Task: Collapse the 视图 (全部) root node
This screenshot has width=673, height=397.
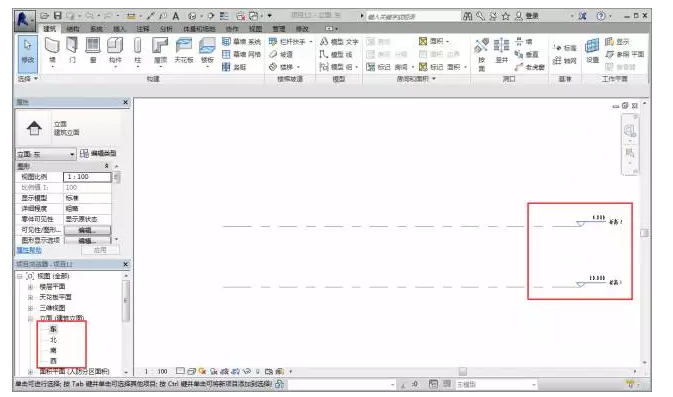Action: point(20,276)
